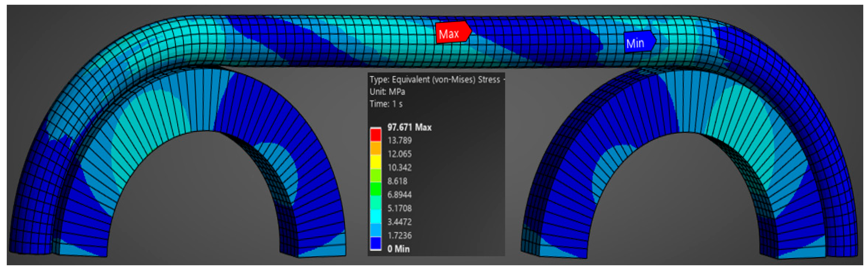Select the red legend color band
This screenshot has width=868, height=270.
pyautogui.click(x=375, y=135)
